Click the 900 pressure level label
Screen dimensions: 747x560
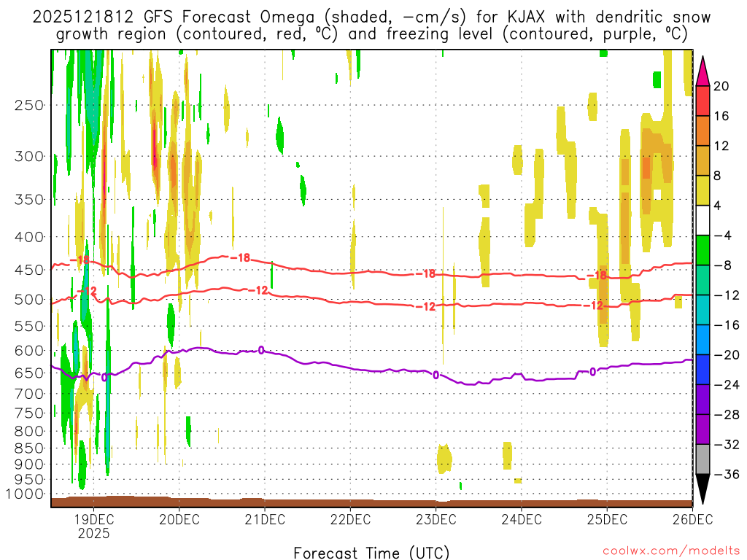click(x=29, y=464)
